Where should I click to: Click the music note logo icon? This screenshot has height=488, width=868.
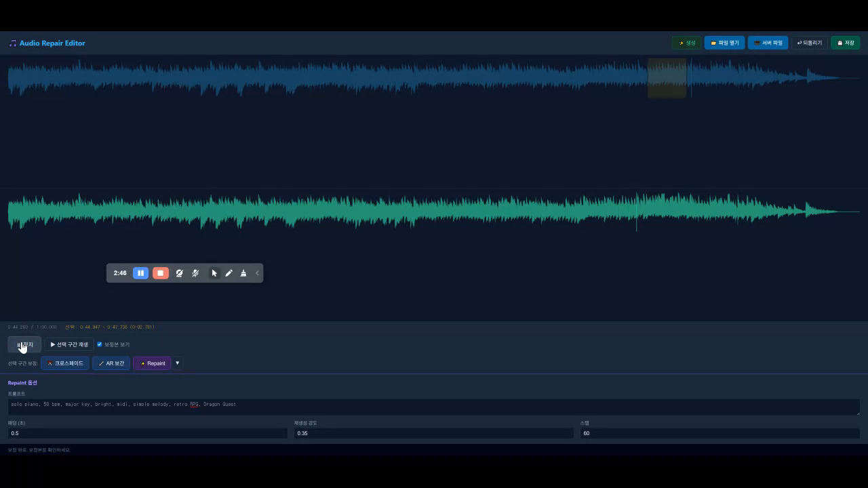coord(12,43)
